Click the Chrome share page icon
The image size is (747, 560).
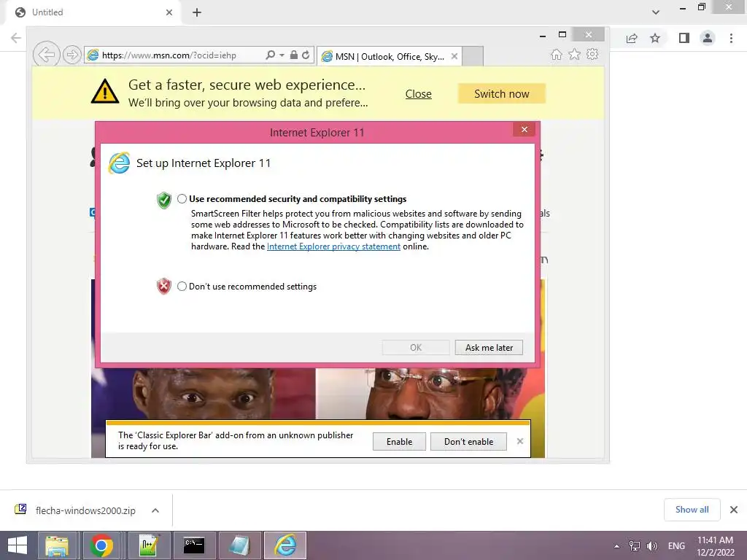632,38
